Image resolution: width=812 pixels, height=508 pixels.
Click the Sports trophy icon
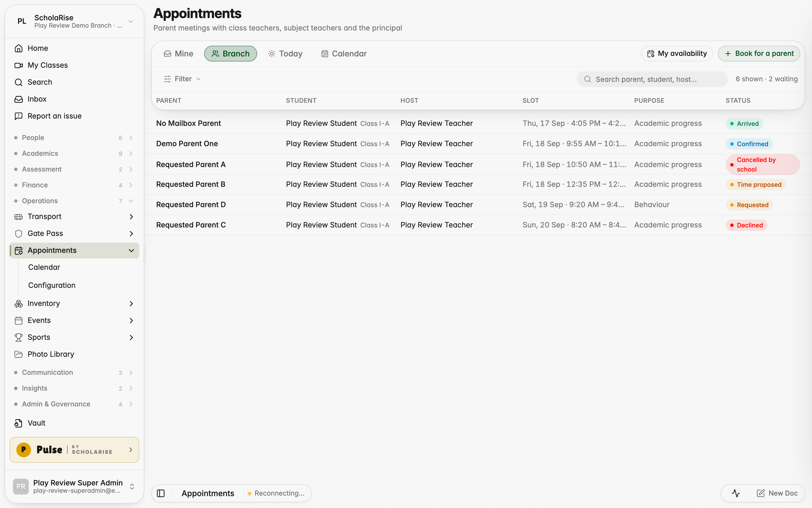(18, 337)
